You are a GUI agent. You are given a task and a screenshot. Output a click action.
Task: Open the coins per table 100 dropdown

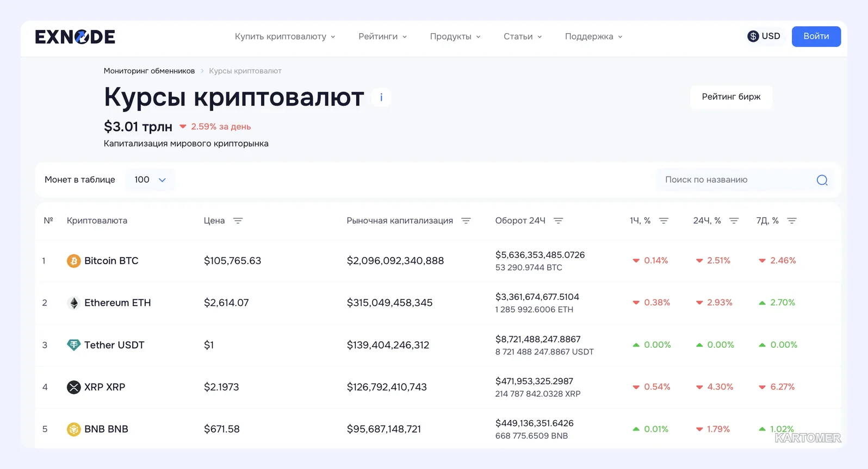[x=150, y=180]
